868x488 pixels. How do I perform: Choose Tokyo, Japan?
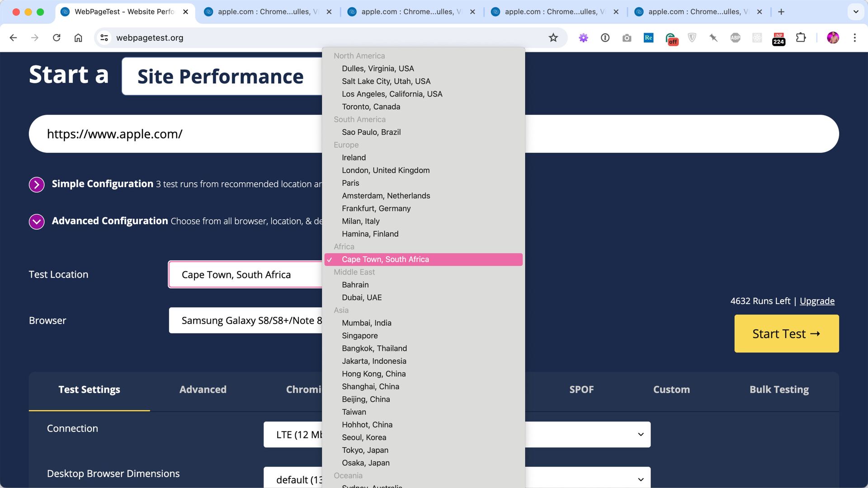pos(424,450)
